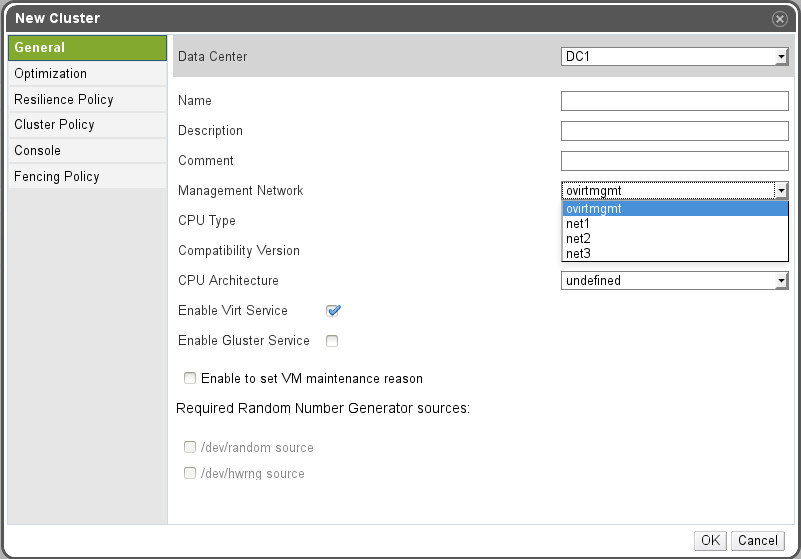Focus the Name text field
The height and width of the screenshot is (559, 801).
675,101
